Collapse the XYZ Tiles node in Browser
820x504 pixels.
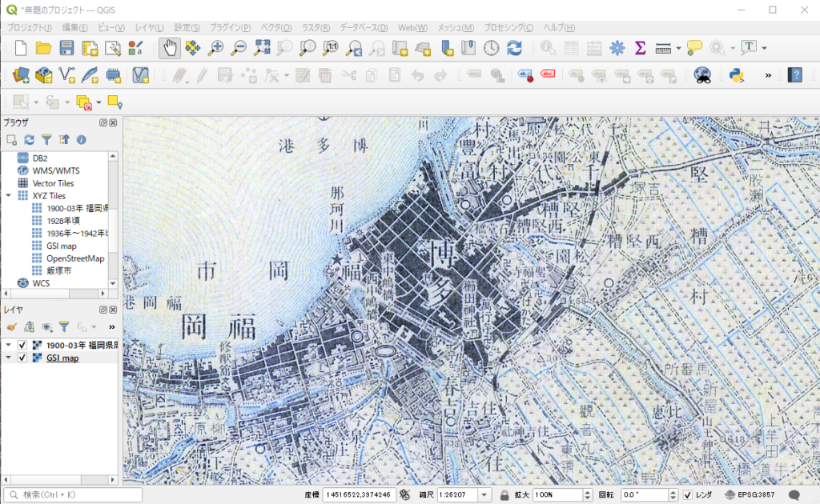[8, 195]
